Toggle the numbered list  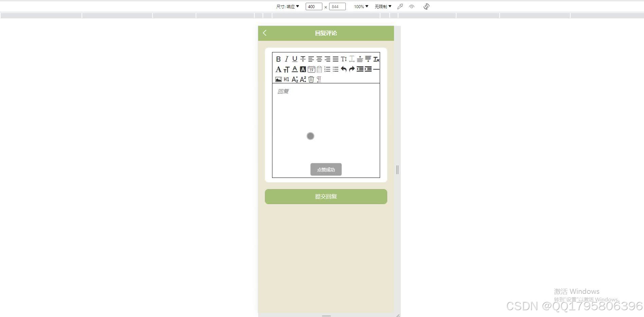coord(327,69)
